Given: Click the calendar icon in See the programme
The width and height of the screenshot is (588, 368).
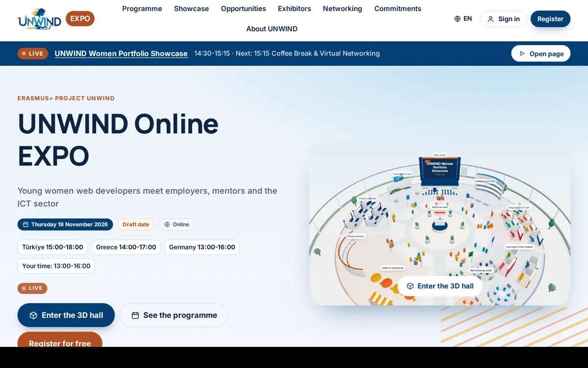Looking at the screenshot, I should click(135, 315).
